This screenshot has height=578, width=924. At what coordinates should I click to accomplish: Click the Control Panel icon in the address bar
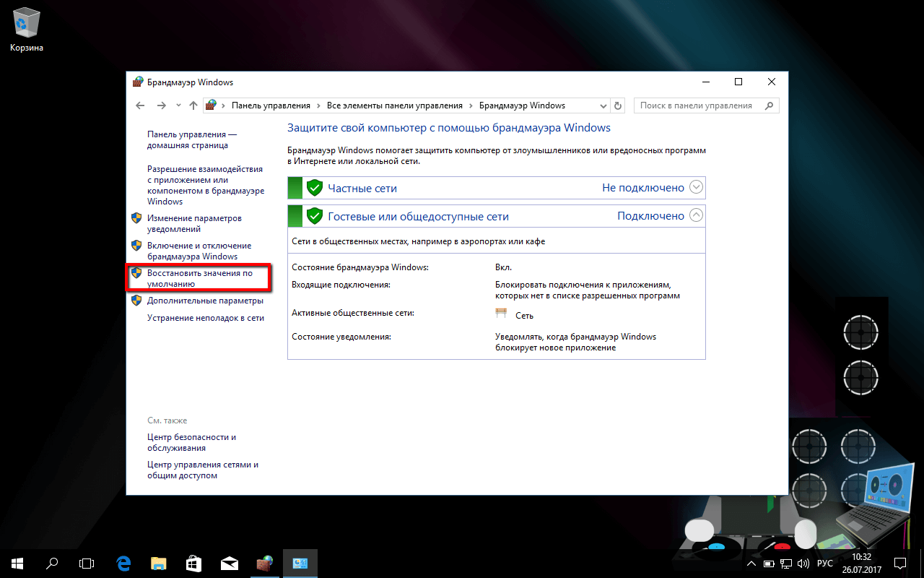[212, 105]
